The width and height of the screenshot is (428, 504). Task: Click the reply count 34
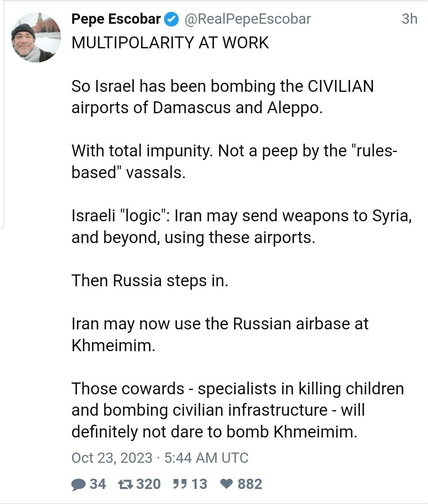tap(97, 484)
